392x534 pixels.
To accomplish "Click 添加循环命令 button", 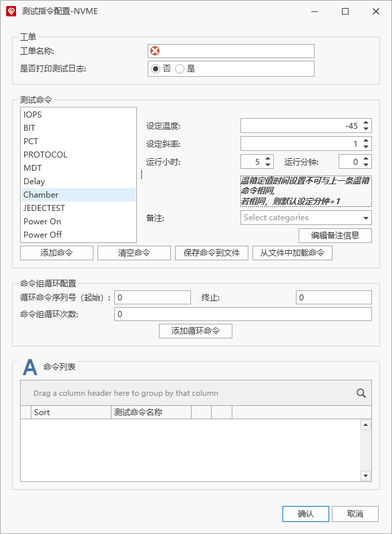I will (196, 331).
